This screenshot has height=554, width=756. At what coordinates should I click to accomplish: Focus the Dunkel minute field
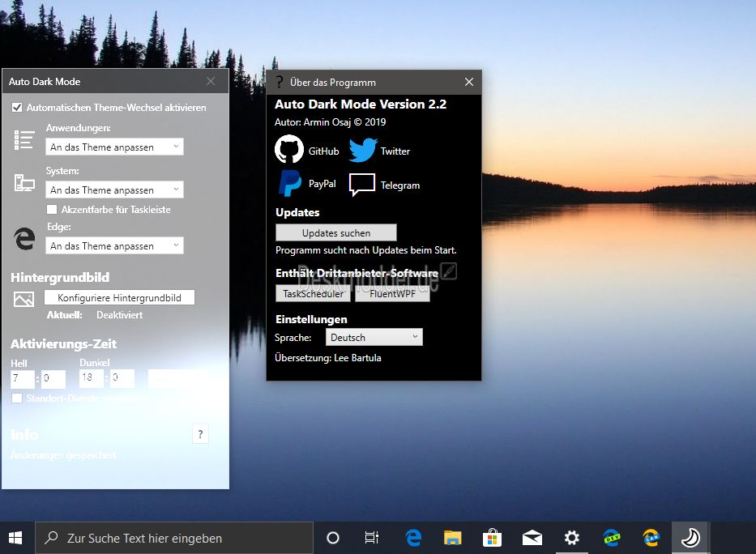point(122,377)
